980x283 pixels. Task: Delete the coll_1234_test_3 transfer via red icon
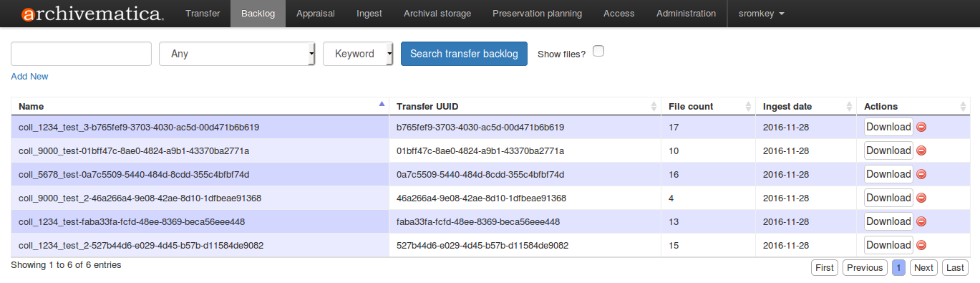click(921, 127)
